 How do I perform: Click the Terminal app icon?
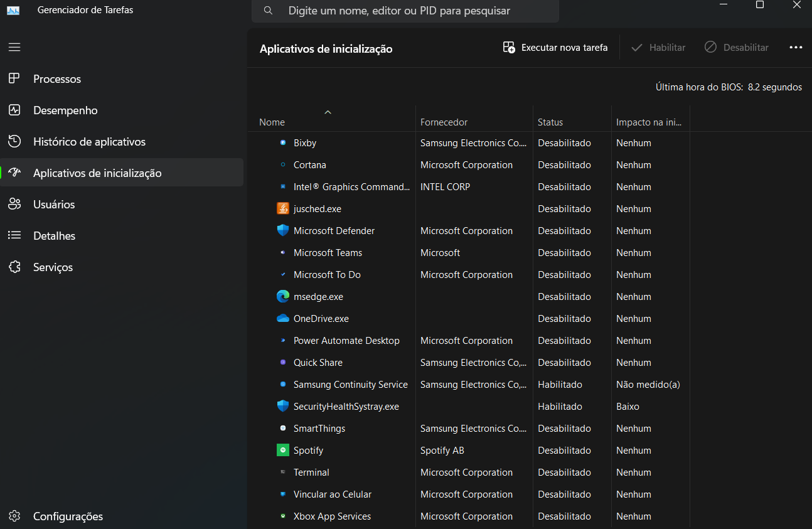[x=283, y=473]
